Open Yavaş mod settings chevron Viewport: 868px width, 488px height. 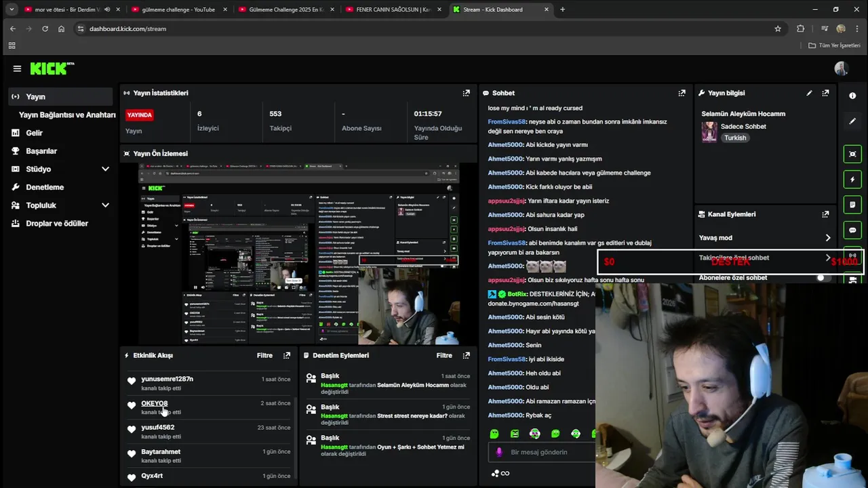coord(827,238)
